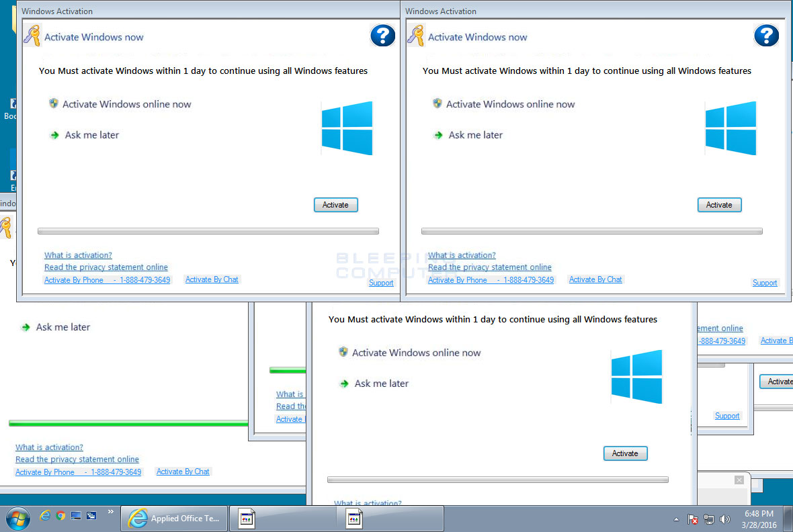Click the Activate button in upper-left window
The width and height of the screenshot is (793, 532).
[x=336, y=205]
